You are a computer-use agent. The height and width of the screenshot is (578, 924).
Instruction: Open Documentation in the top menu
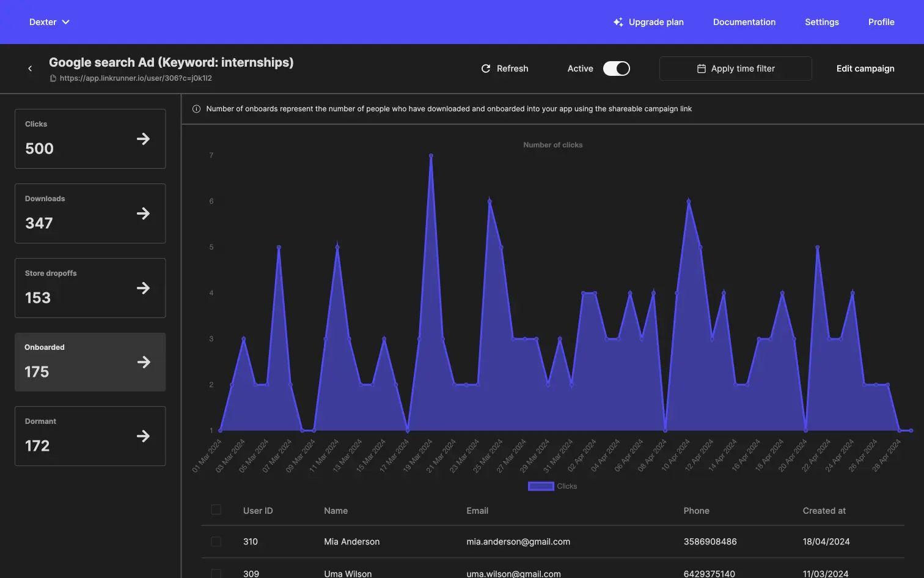(x=744, y=22)
